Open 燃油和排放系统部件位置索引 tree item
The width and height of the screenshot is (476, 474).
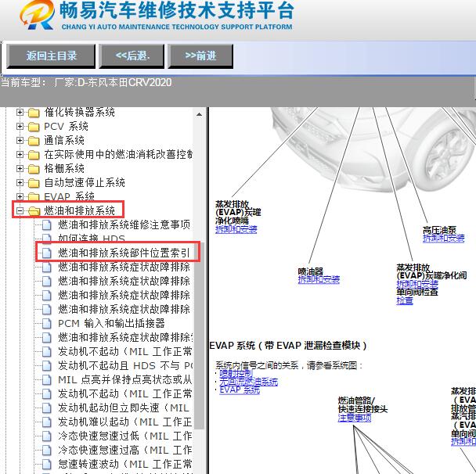124,253
